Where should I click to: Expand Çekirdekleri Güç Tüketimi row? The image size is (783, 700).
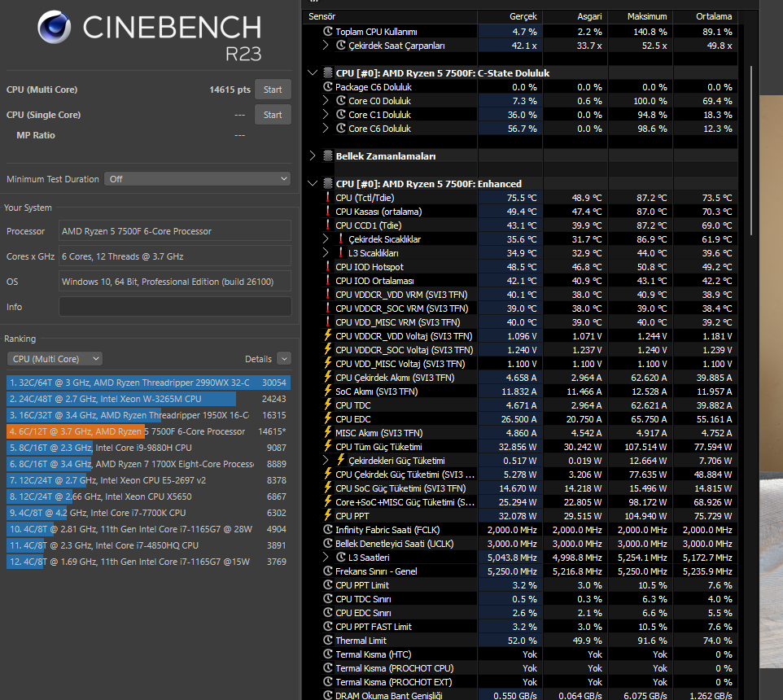326,461
